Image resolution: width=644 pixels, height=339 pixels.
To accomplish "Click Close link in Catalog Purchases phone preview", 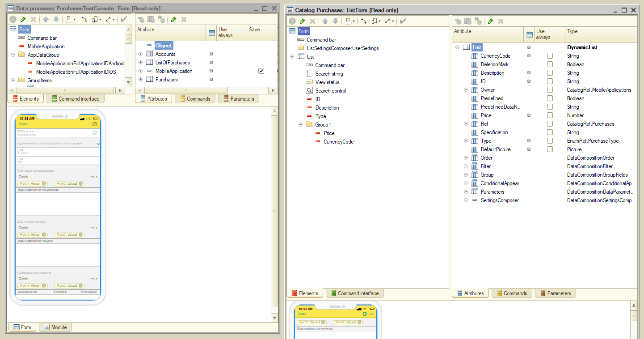I will [302, 314].
